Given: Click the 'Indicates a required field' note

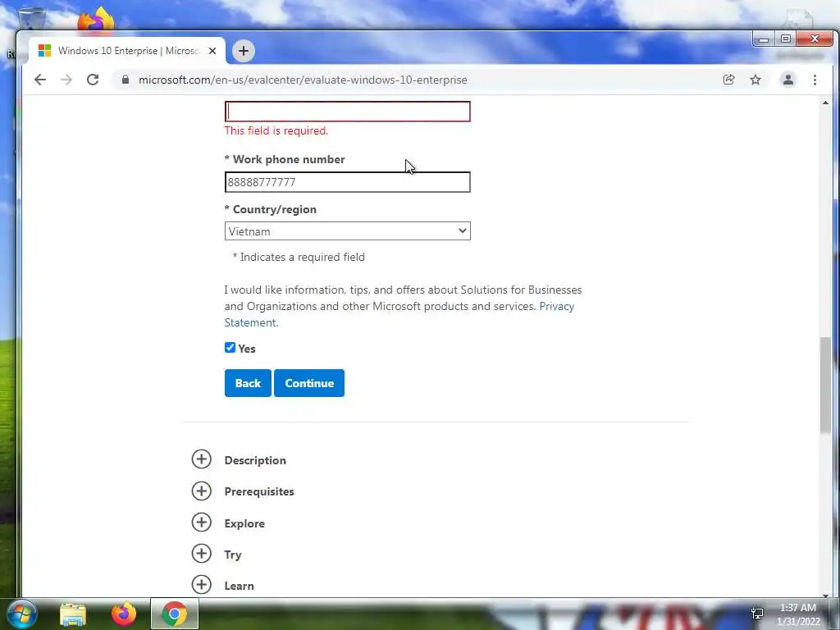Looking at the screenshot, I should click(x=299, y=257).
